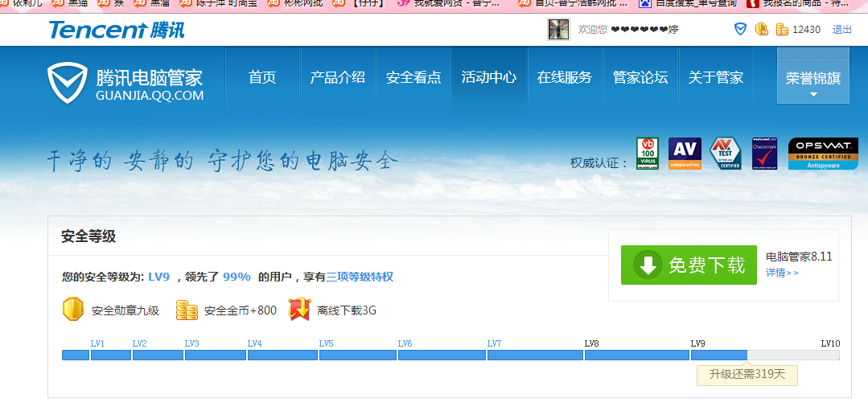Open the AV comparatives certification badge
The width and height of the screenshot is (868, 415).
[x=685, y=154]
